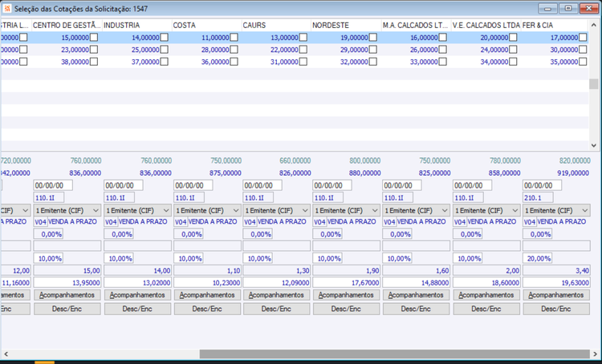
Task: Click Desc/Enc button under NORDESTE column
Action: click(x=346, y=309)
